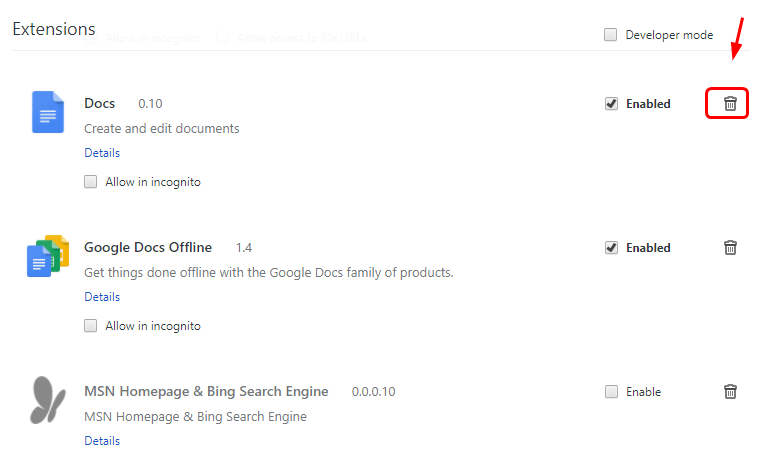Click the Extensions page heading
The width and height of the screenshot is (772, 467).
coord(54,29)
